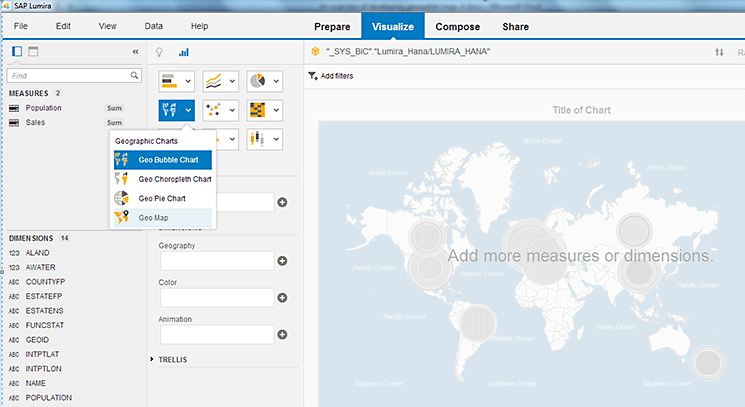The width and height of the screenshot is (745, 407).
Task: Select the AWATER dimension
Action: click(40, 267)
